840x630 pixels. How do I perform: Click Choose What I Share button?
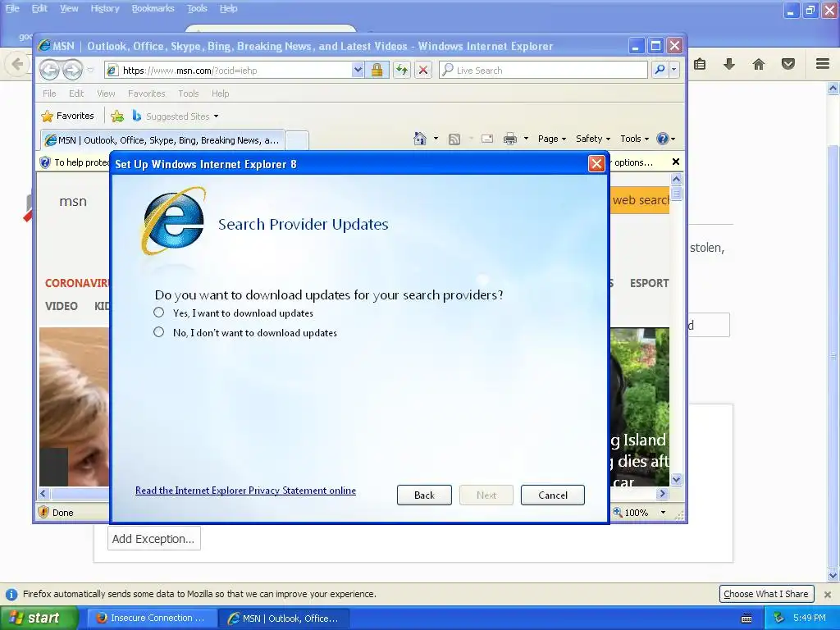[766, 594]
